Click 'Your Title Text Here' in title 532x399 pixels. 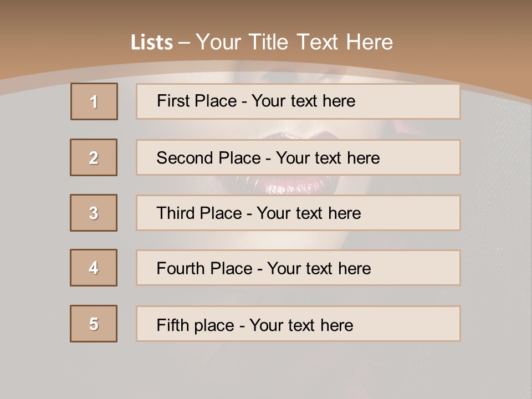coord(294,42)
